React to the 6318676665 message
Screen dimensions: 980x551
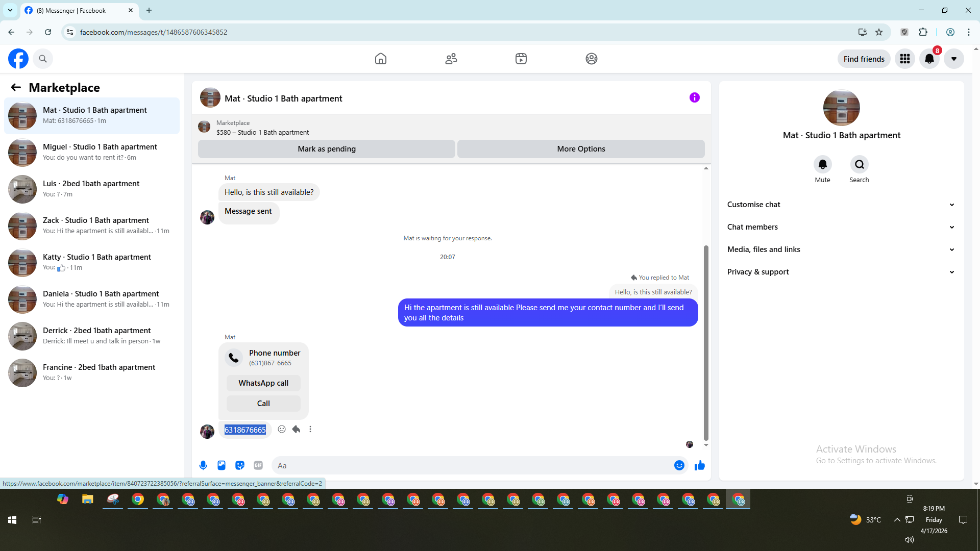282,429
